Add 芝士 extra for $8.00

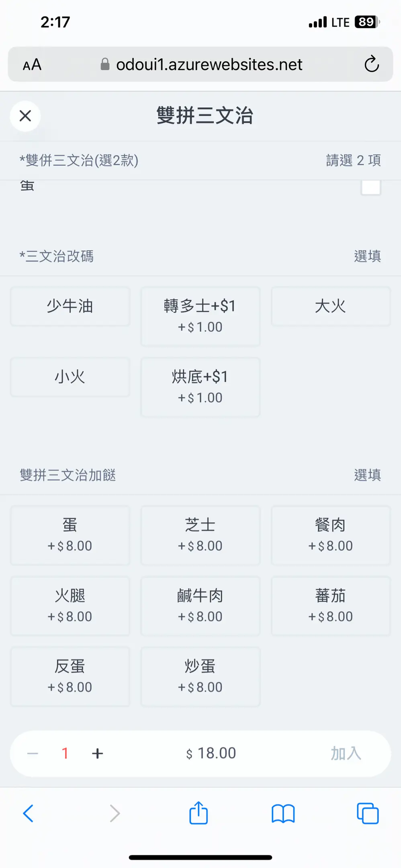pos(200,535)
